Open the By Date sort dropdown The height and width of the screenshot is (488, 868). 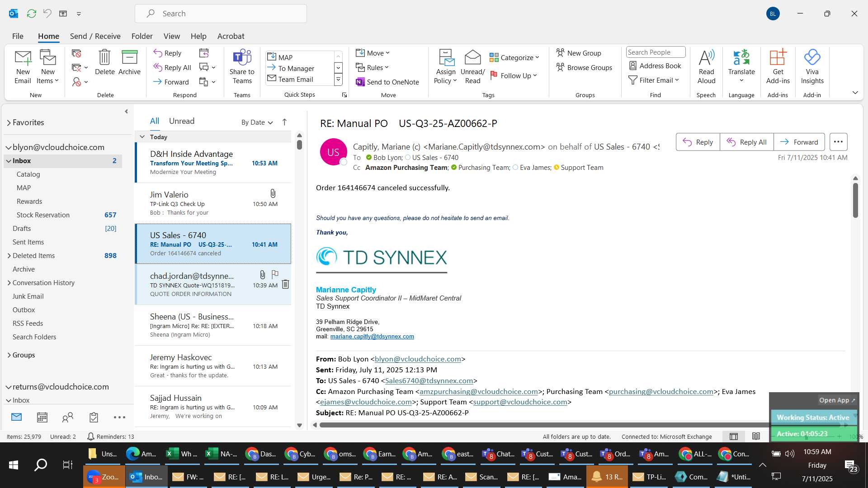tap(257, 122)
